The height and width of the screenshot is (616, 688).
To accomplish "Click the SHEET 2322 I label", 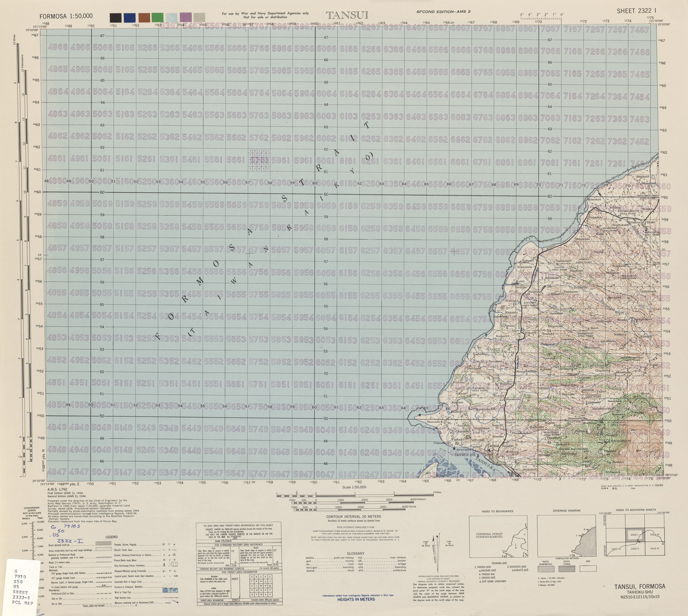I will tap(637, 11).
